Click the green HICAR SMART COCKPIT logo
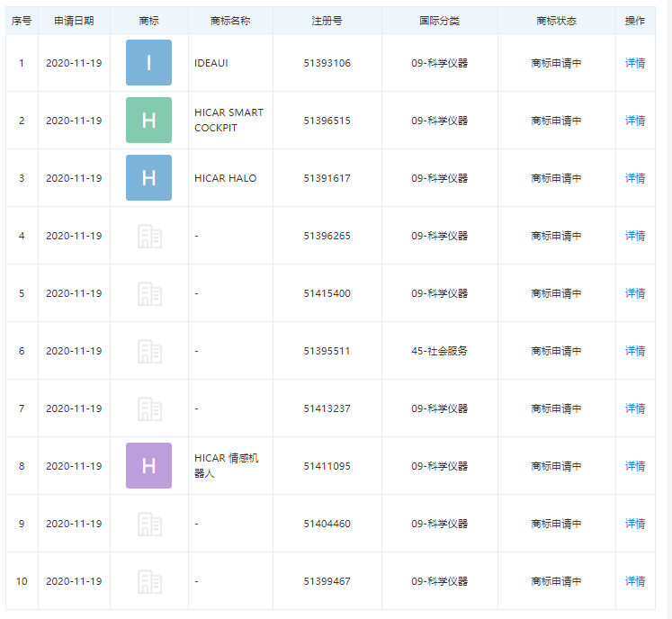Viewport: 672px width, 619px height. point(148,121)
